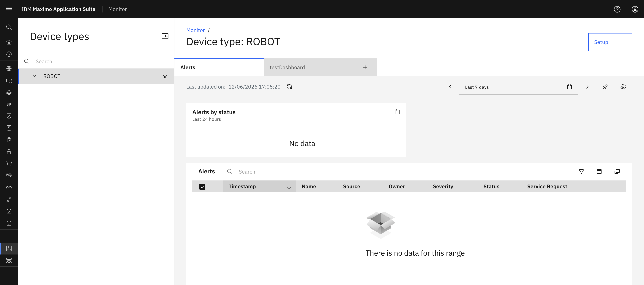Open the hamburger navigation menu

(9, 9)
